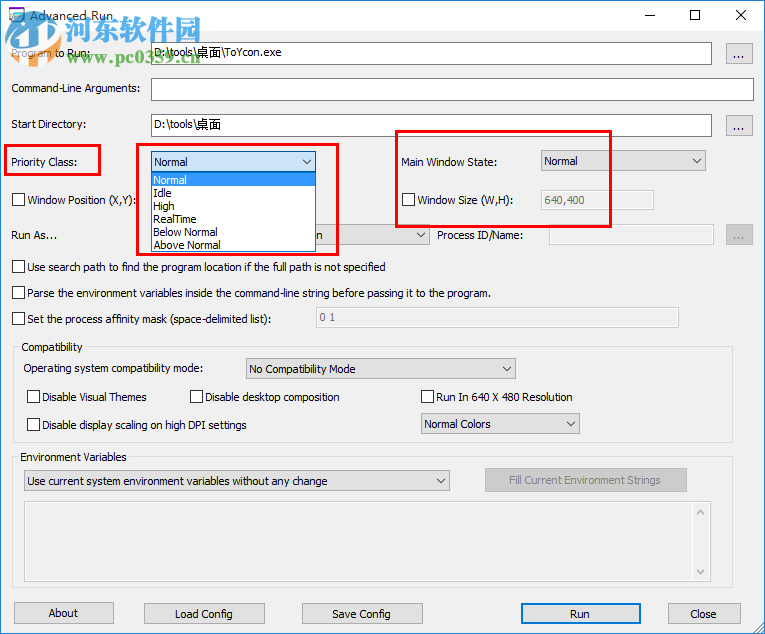This screenshot has width=765, height=634.
Task: Select RealTime priority option
Action: pos(234,219)
